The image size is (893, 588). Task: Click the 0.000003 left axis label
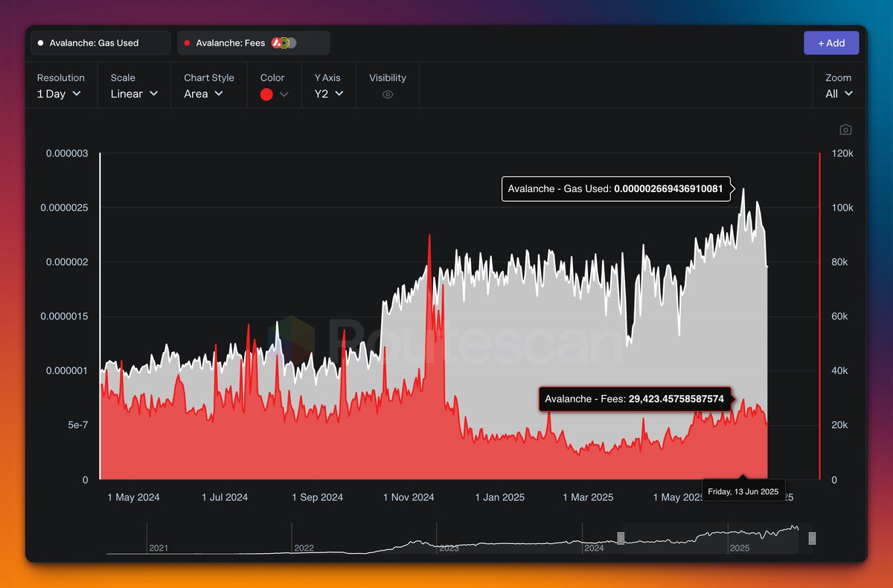(x=67, y=153)
